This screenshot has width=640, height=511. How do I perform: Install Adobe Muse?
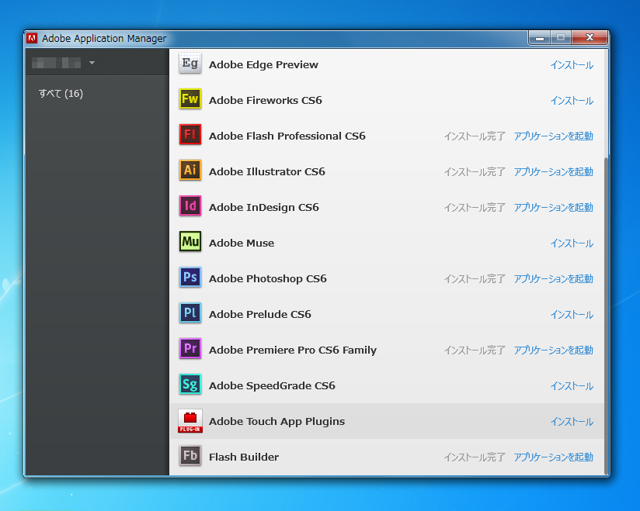pos(572,243)
